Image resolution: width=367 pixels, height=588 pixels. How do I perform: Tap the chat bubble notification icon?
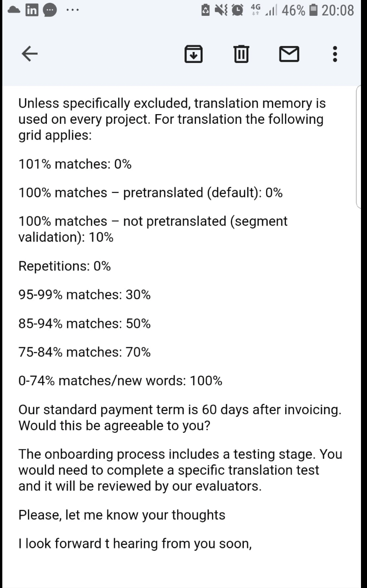click(50, 10)
